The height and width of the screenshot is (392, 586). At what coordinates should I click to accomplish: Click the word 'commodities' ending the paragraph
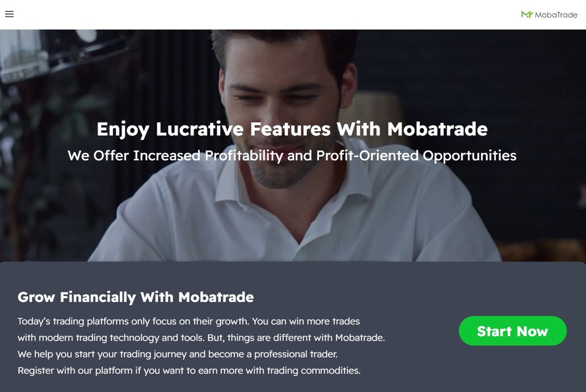331,371
